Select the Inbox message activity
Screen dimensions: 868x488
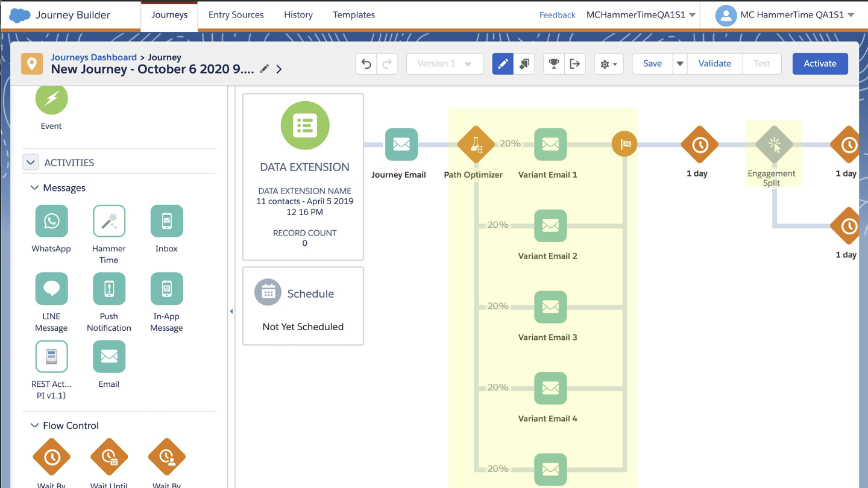pos(167,221)
